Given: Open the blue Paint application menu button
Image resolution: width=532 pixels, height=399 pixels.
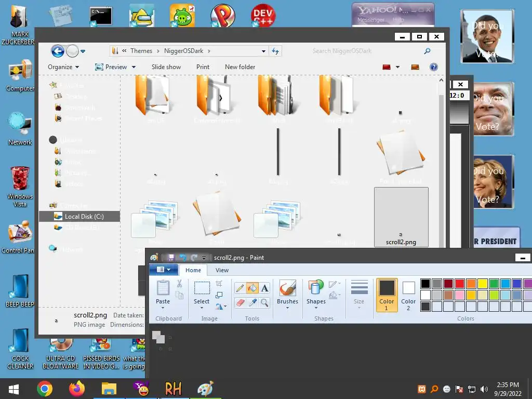Looking at the screenshot, I should 164,270.
